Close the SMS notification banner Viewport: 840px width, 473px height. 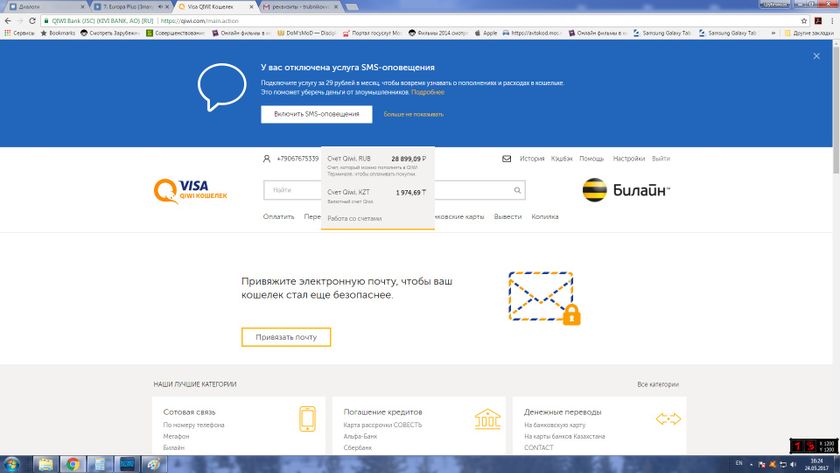816,56
